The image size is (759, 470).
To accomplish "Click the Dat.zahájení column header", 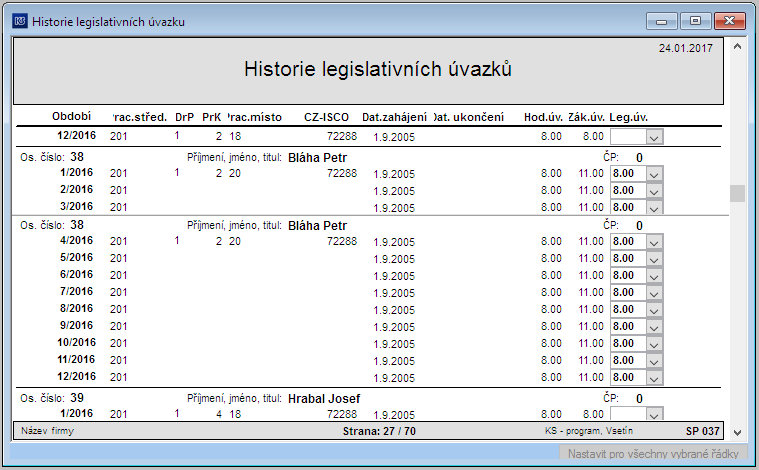I will coord(395,117).
